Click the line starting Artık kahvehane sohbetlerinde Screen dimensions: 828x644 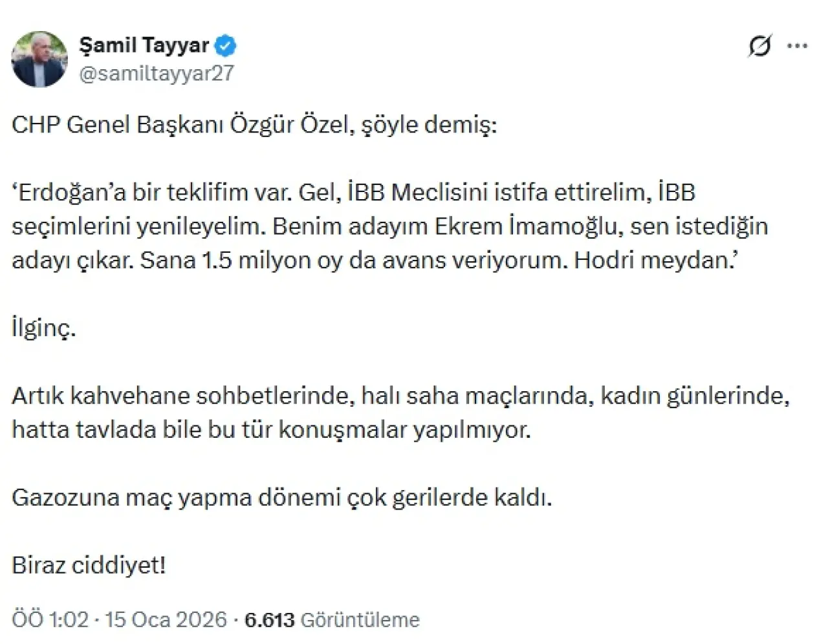[400, 396]
